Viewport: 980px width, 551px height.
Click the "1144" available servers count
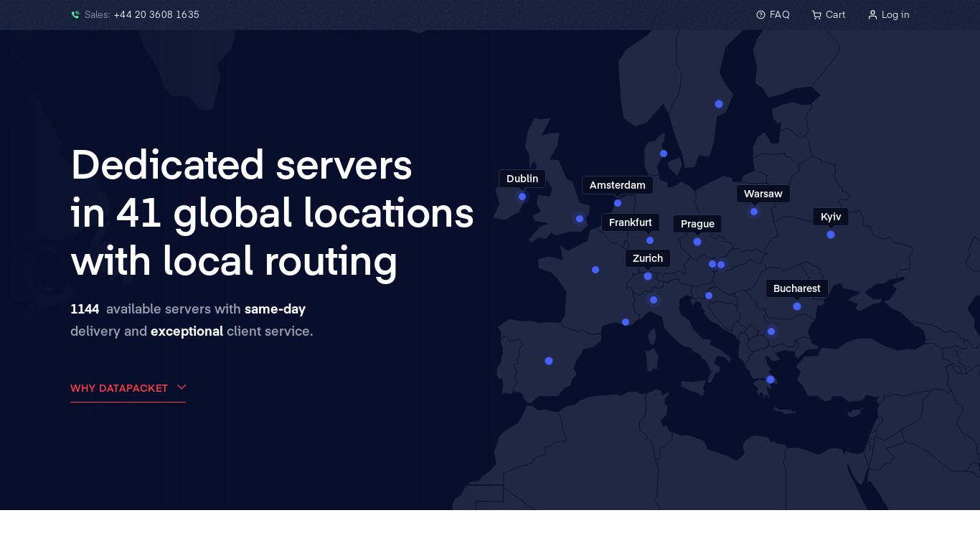click(x=85, y=309)
